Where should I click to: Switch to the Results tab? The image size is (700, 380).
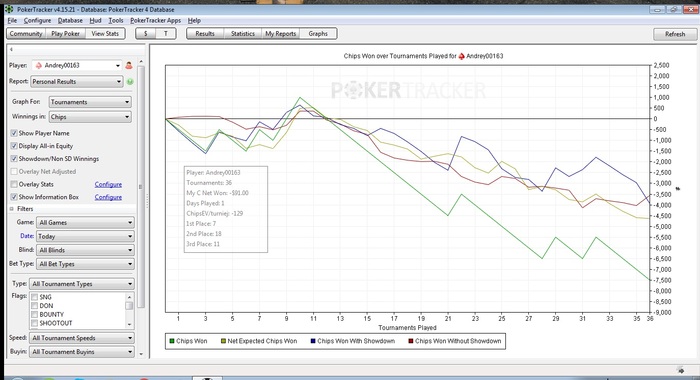click(x=205, y=33)
